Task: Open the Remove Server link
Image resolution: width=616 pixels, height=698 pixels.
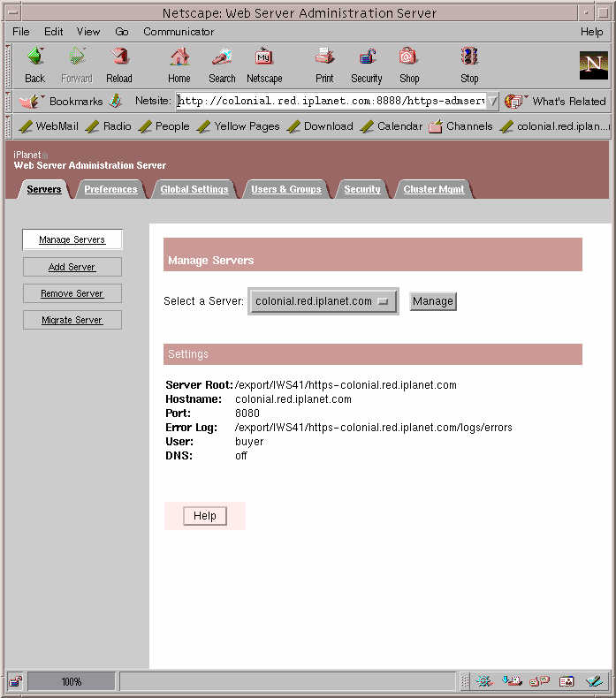Action: pos(72,294)
